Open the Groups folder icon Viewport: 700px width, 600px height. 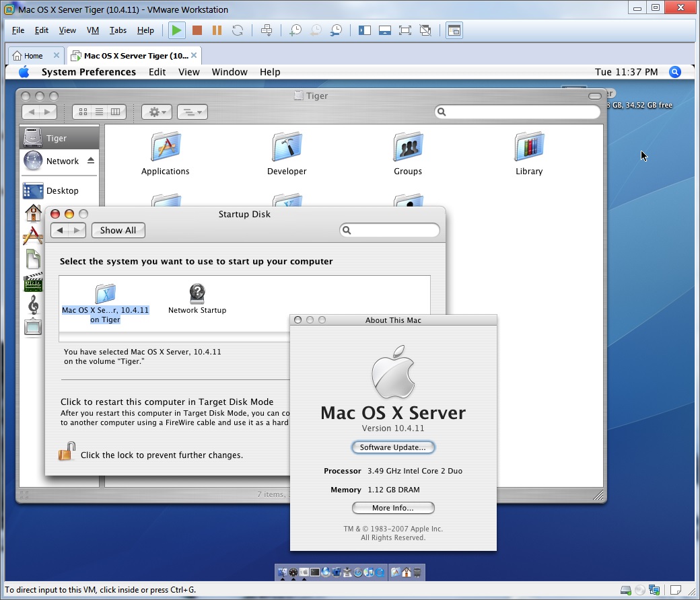tap(408, 153)
